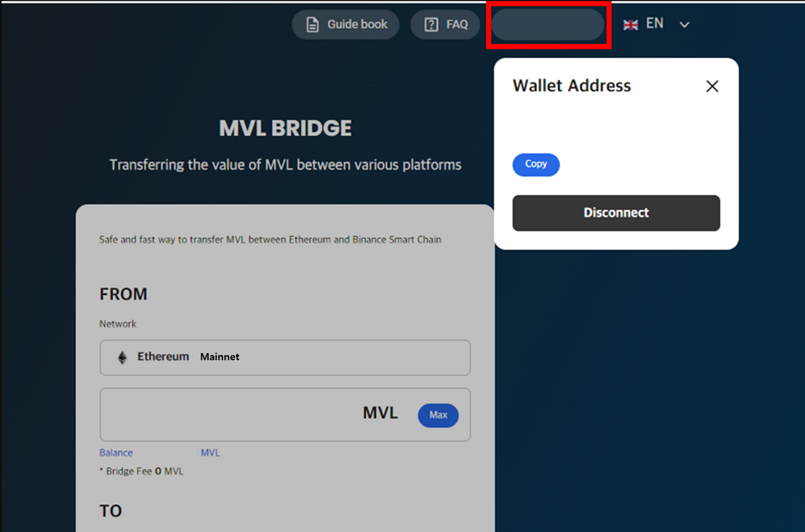Open the Guide book button
Viewport: 805px width, 532px height.
click(x=345, y=25)
